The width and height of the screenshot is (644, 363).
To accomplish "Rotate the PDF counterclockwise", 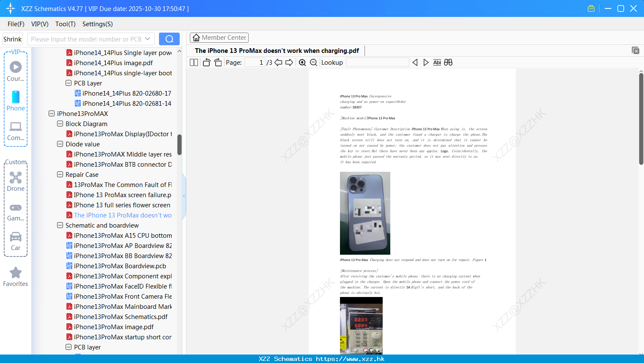I will point(206,62).
